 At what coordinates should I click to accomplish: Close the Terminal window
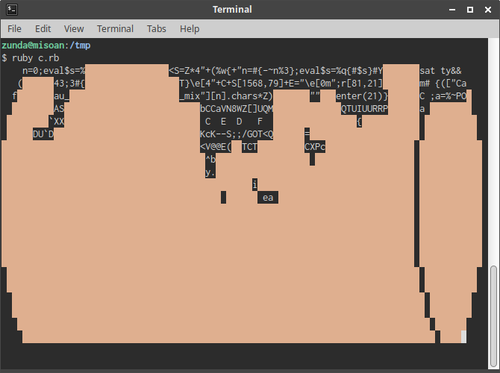pos(488,10)
